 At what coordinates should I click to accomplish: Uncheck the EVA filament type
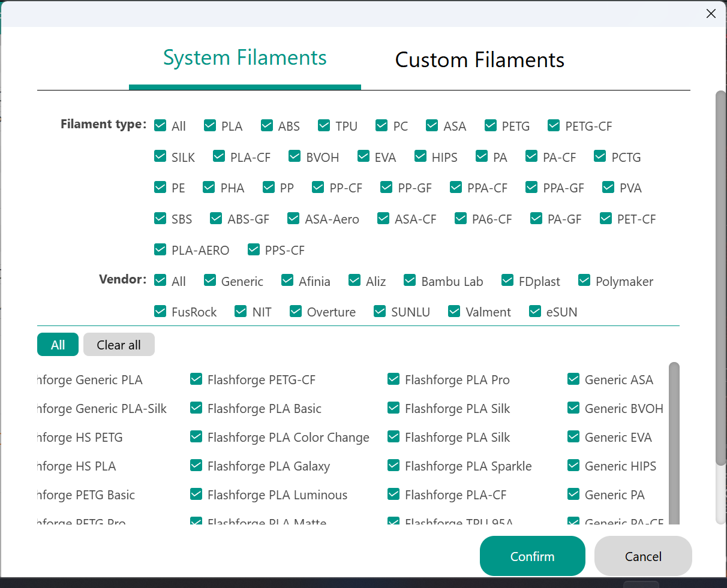point(363,156)
